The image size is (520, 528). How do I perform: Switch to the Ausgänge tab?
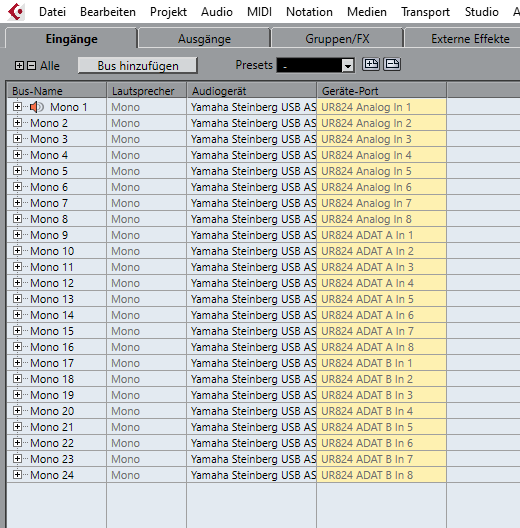[204, 38]
